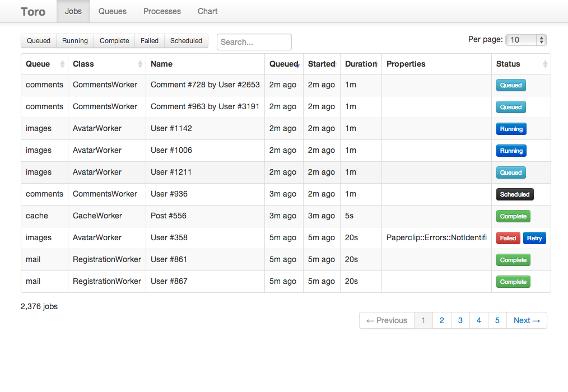
Task: Go to the Next page
Action: coord(527,320)
